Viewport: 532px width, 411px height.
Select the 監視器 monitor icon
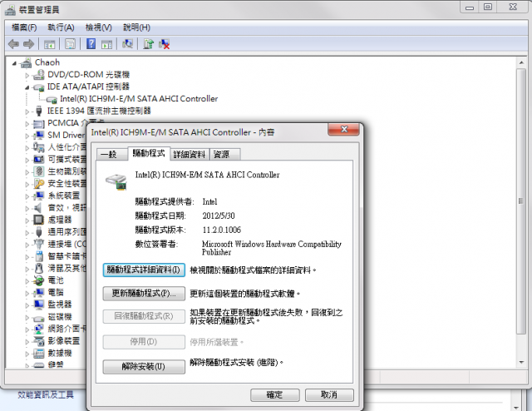(x=39, y=305)
